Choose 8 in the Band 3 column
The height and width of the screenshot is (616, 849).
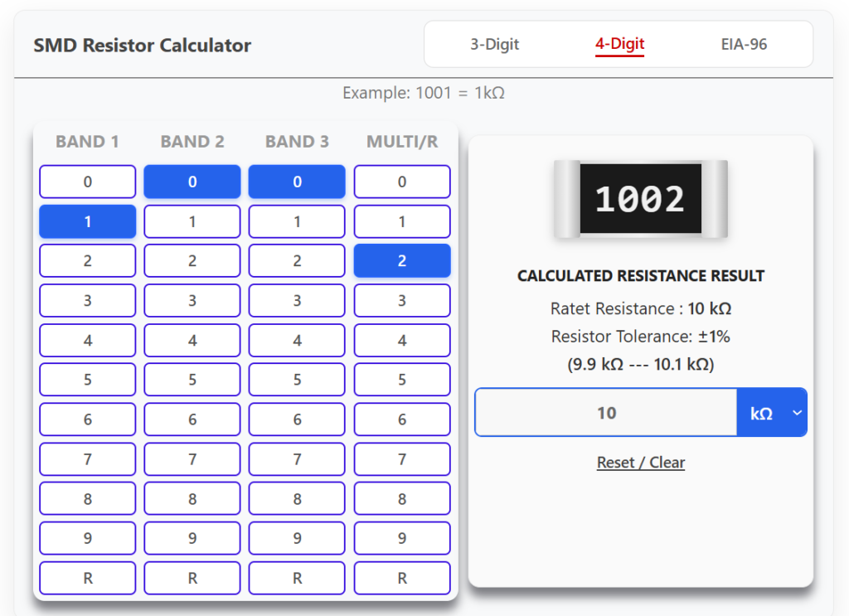[x=297, y=498]
